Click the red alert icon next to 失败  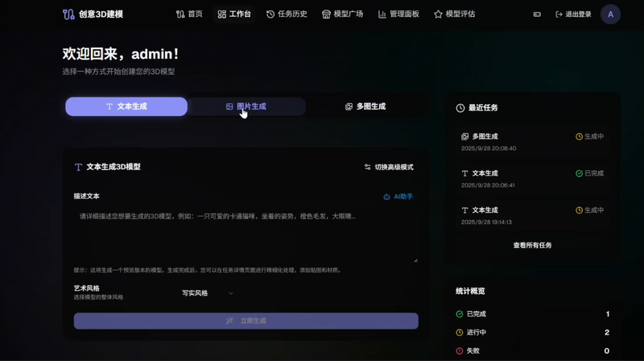point(460,351)
